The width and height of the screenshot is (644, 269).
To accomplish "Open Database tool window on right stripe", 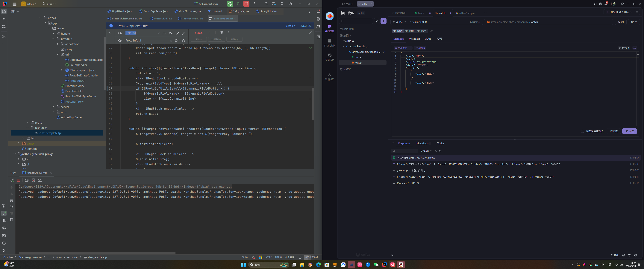I will [318, 19].
